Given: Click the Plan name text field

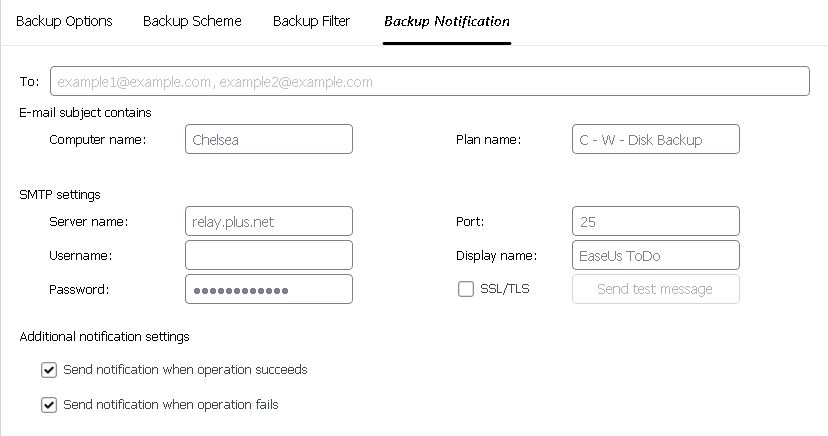Looking at the screenshot, I should [656, 140].
